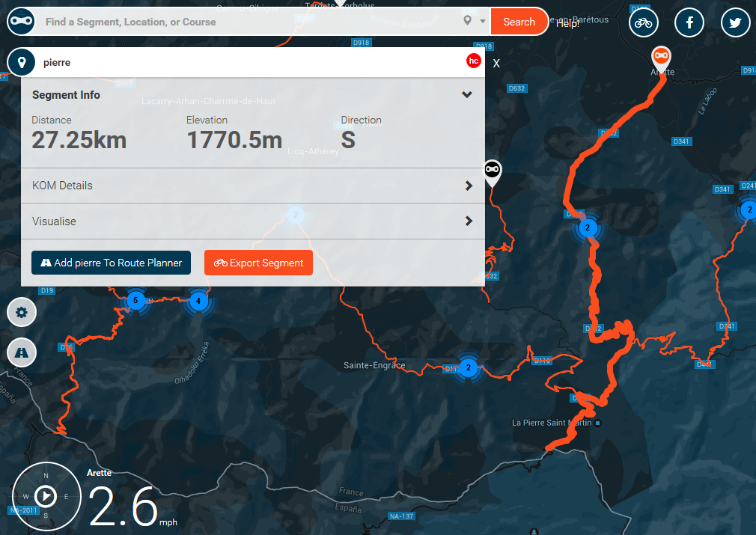The width and height of the screenshot is (756, 535).
Task: Click blue cluster 2 on the thick orange route
Action: [x=588, y=227]
